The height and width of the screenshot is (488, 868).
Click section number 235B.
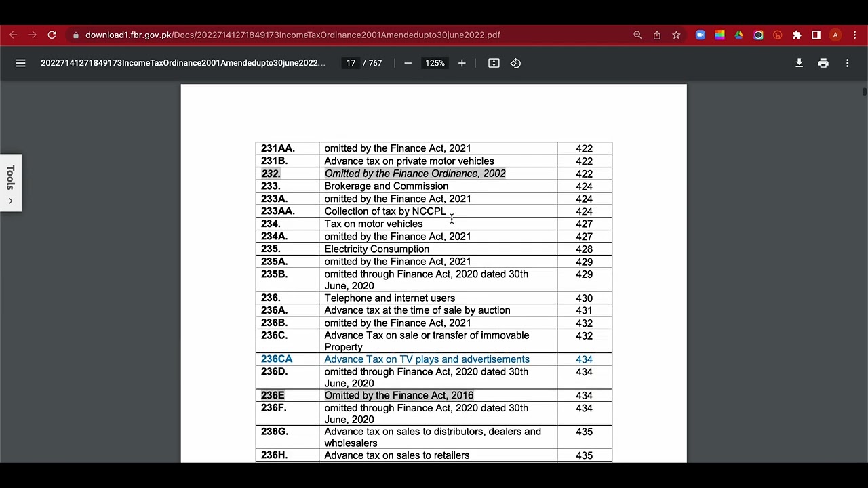pos(274,274)
